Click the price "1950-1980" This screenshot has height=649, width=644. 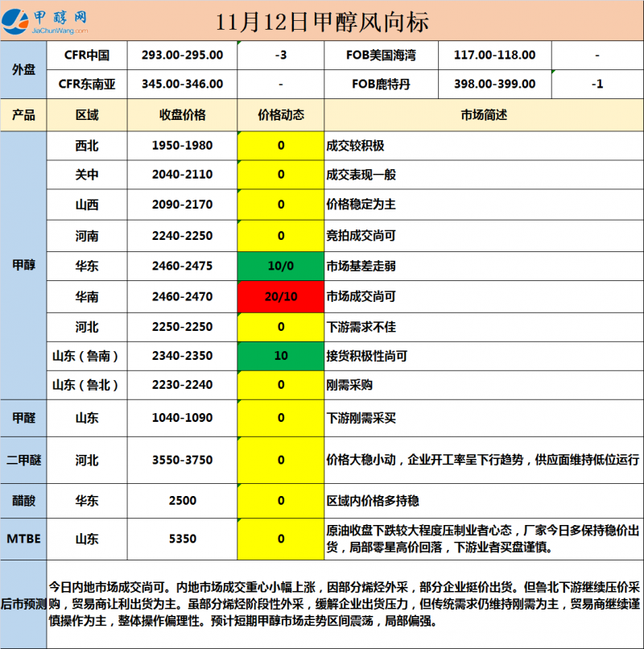[182, 146]
